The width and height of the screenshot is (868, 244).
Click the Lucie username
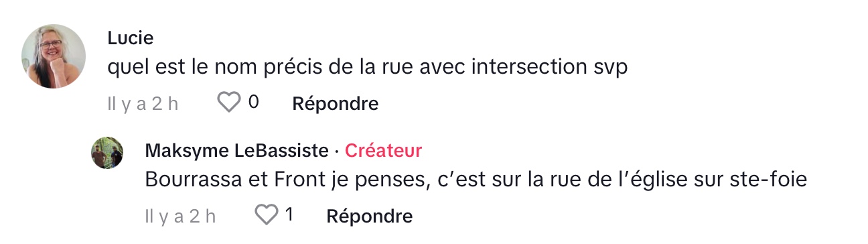click(x=130, y=38)
